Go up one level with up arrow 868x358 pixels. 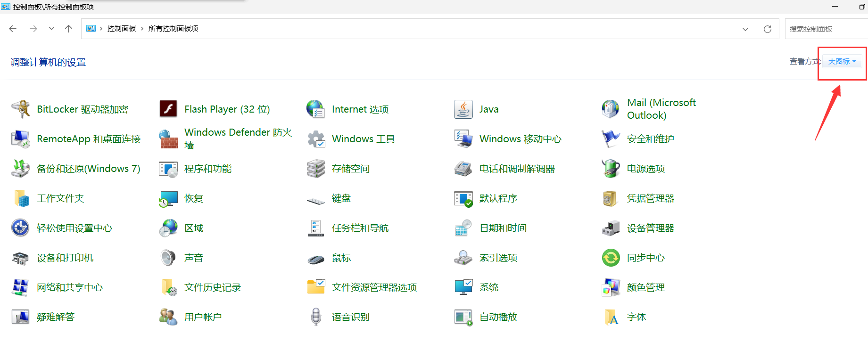68,29
